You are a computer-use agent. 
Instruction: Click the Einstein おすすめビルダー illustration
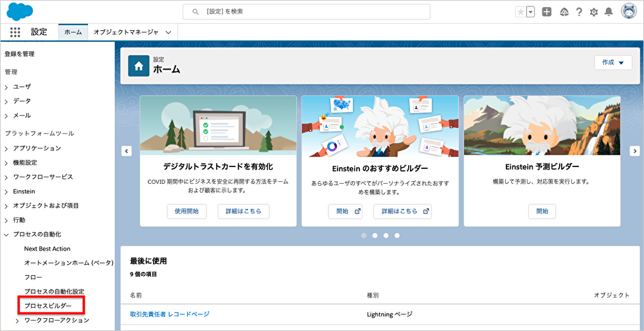[380, 126]
